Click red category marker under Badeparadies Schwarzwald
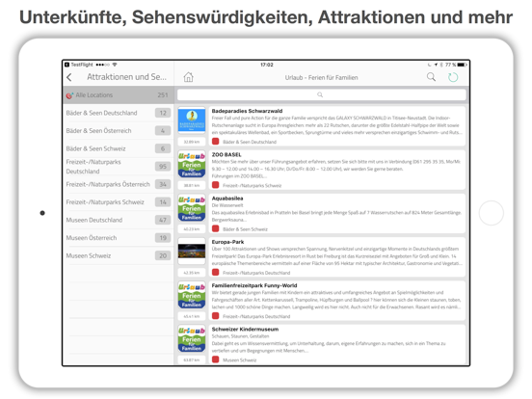The width and height of the screenshot is (532, 399). (216, 142)
